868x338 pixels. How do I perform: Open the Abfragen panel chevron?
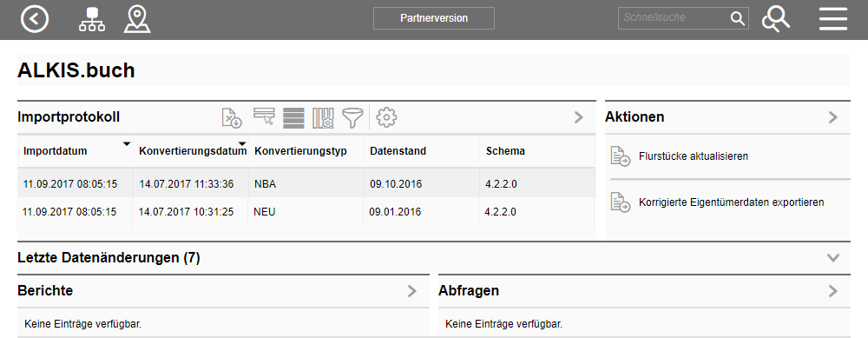pyautogui.click(x=832, y=291)
